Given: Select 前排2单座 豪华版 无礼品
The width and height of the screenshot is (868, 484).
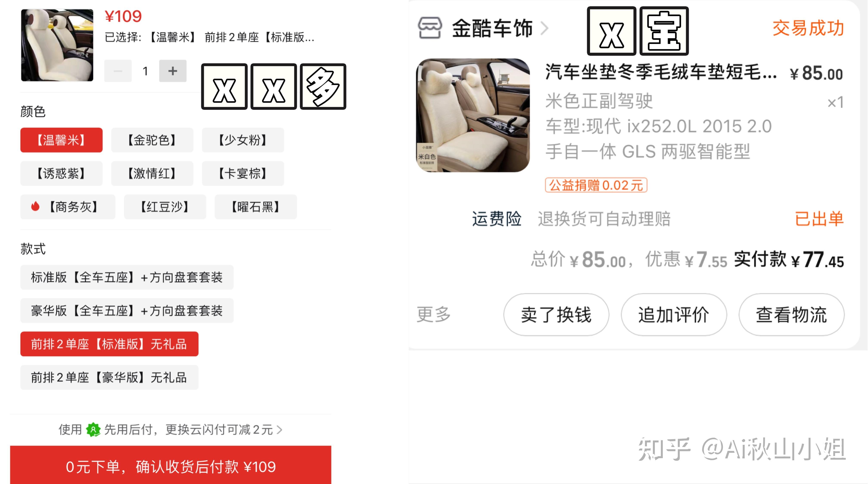Looking at the screenshot, I should (109, 377).
